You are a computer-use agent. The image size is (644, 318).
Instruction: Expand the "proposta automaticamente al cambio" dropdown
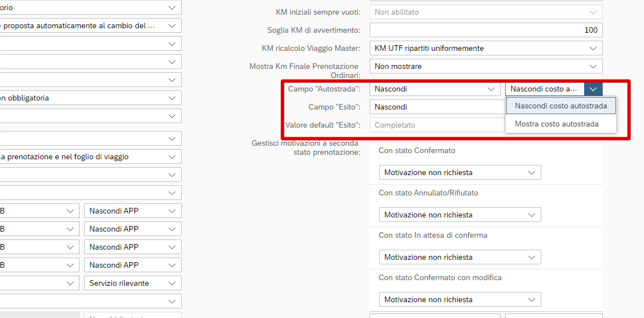coord(172,26)
